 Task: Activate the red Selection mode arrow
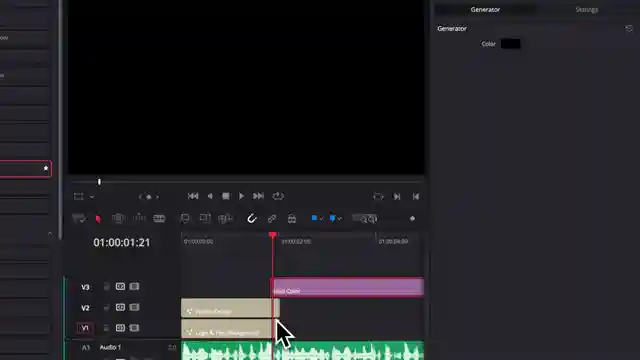98,219
